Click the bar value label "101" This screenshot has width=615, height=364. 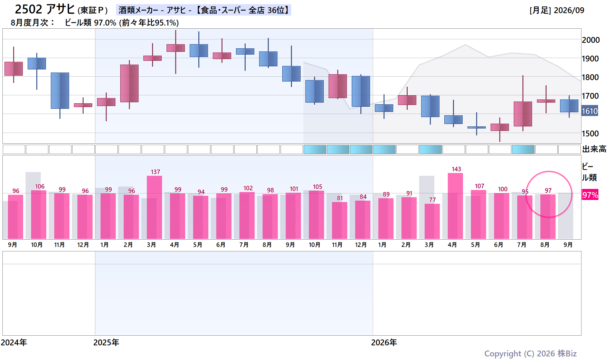pos(294,189)
